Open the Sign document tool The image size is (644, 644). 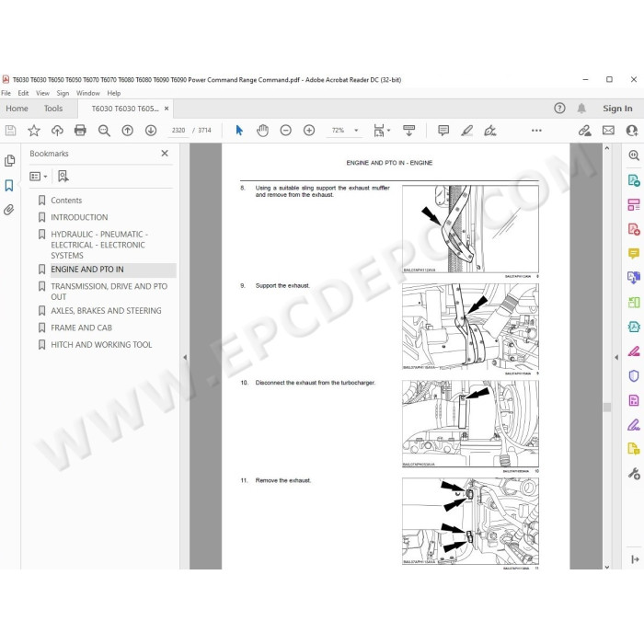489,131
